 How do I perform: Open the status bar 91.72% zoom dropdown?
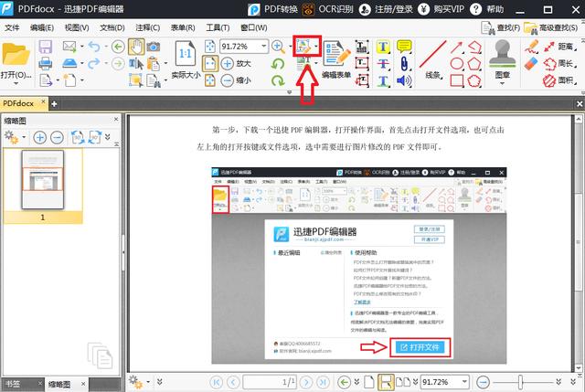pos(464,382)
